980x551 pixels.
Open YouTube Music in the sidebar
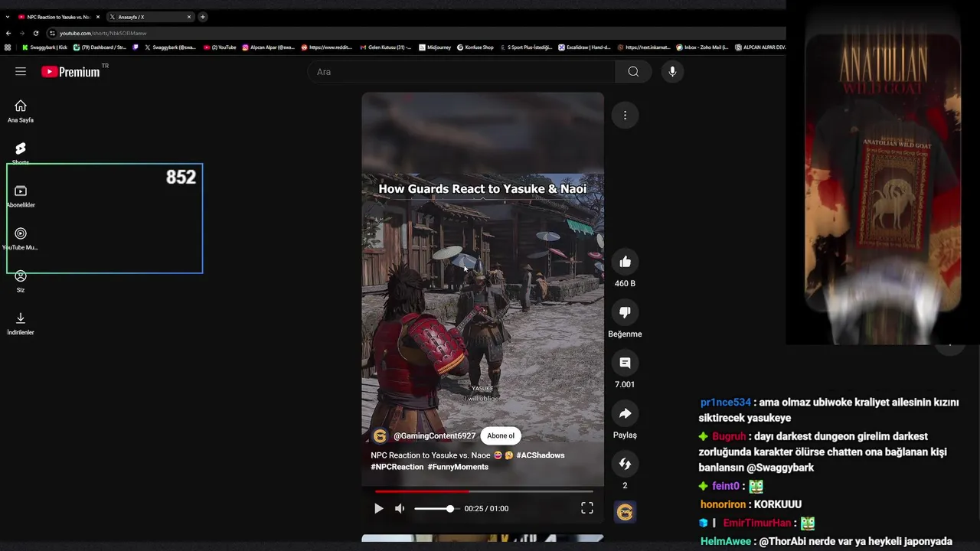coord(21,239)
